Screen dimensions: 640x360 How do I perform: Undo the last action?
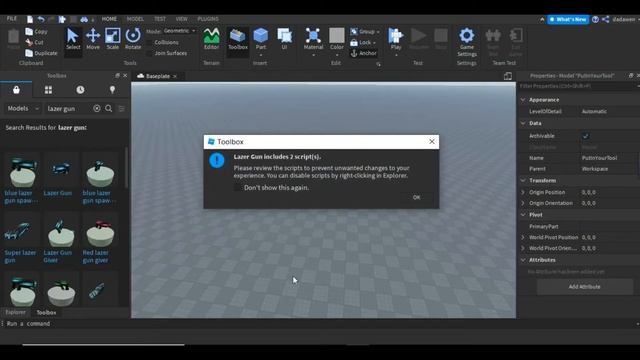click(41, 19)
